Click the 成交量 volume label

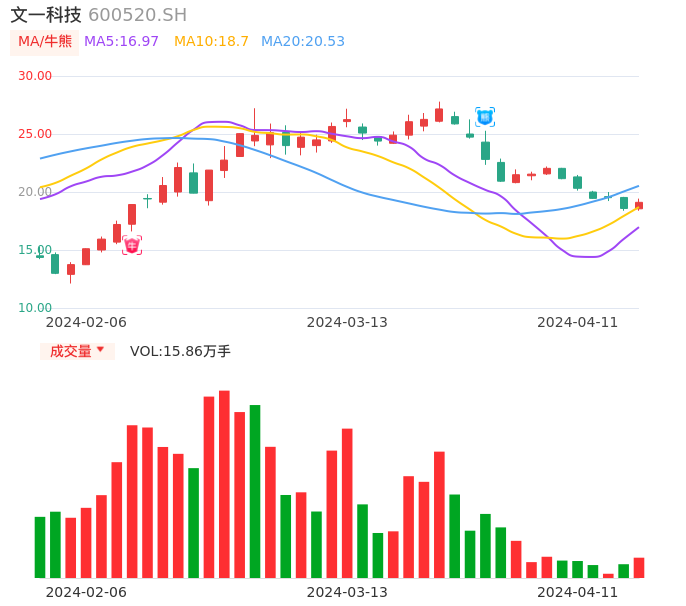pos(70,351)
